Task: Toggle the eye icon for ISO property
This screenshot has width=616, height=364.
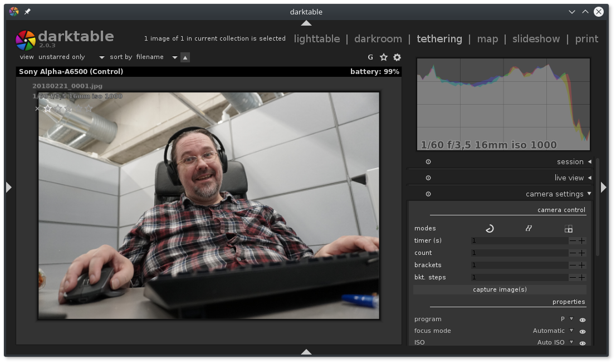Action: pyautogui.click(x=583, y=343)
